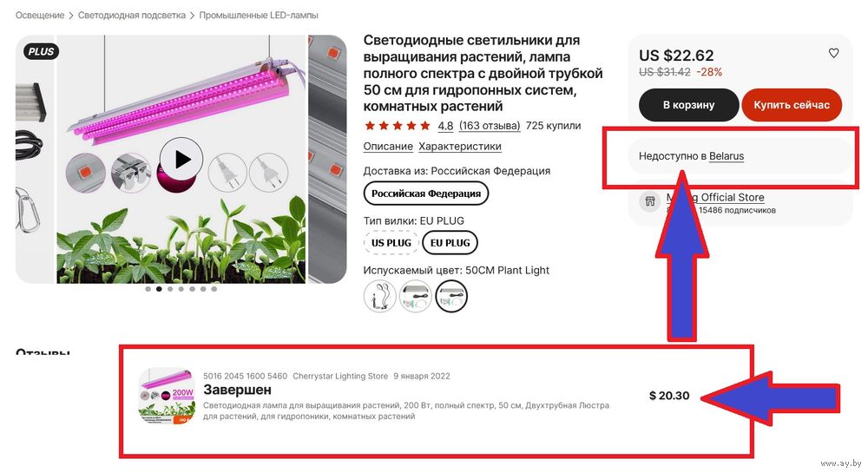Select US PLUG option
868x473 pixels.
[x=391, y=243]
